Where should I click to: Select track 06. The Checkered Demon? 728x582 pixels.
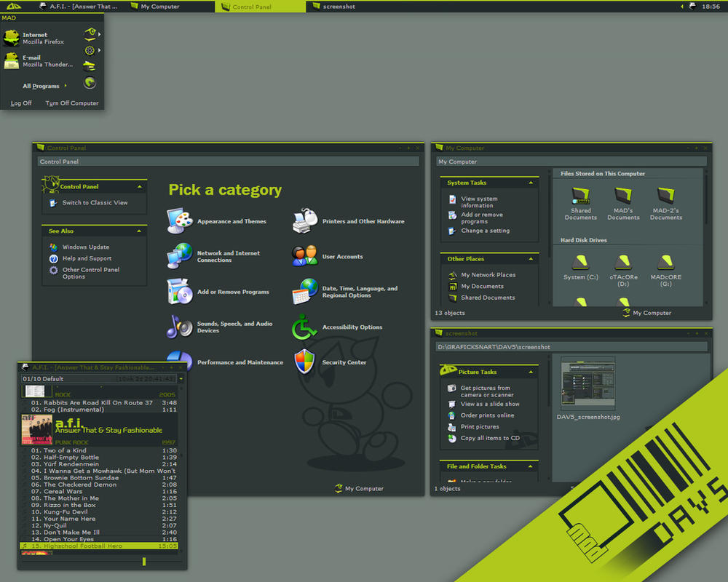tap(99, 485)
